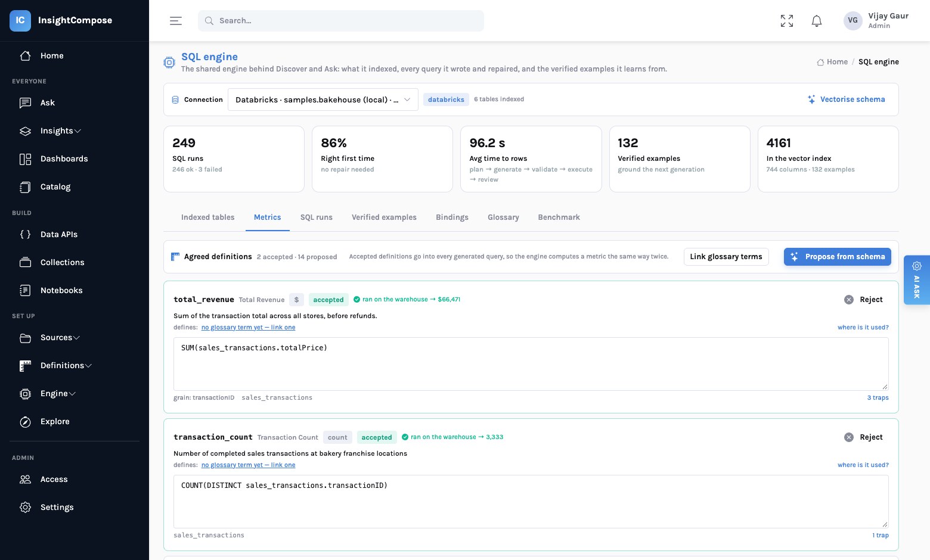Click 'ran on the warehouse → $66,471'

coord(411,300)
